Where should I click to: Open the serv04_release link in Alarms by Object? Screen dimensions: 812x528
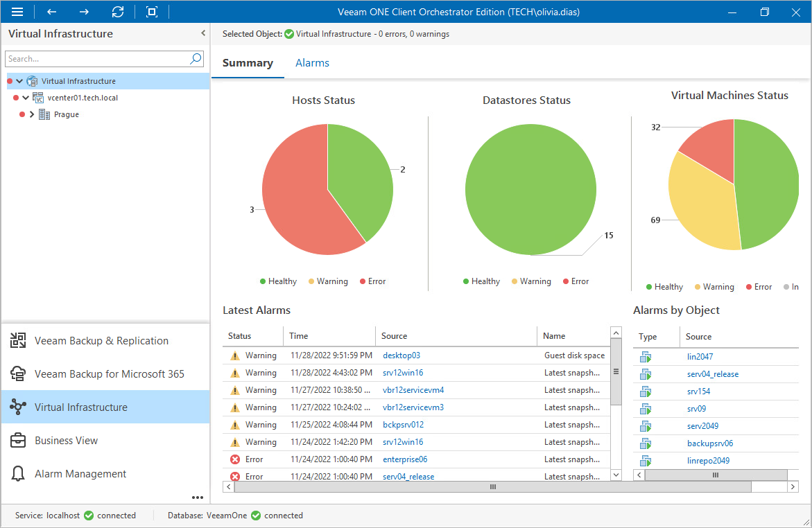713,374
